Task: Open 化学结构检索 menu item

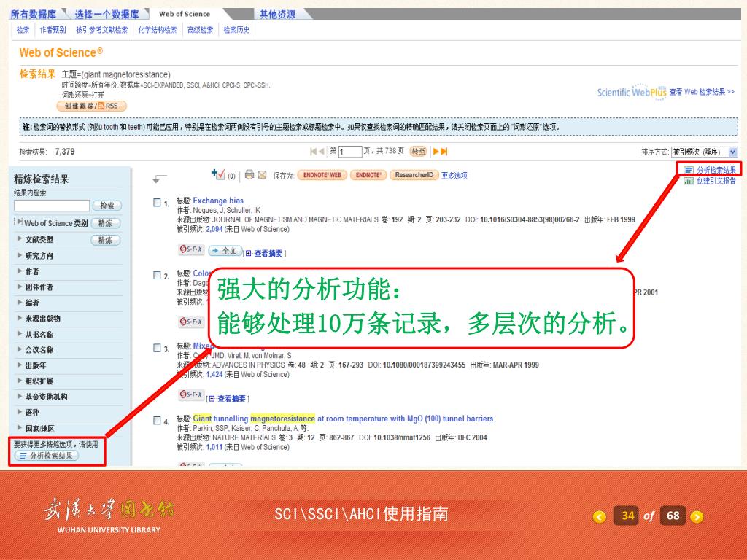Action: point(158,30)
